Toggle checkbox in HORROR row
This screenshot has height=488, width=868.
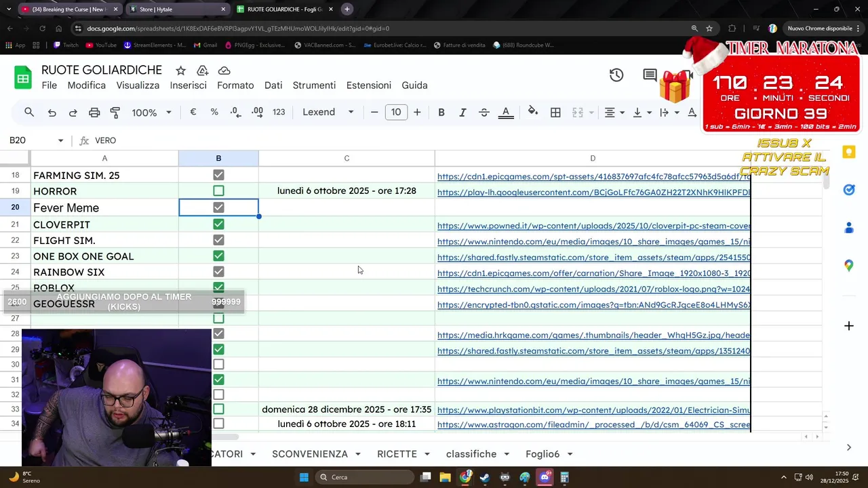click(218, 191)
